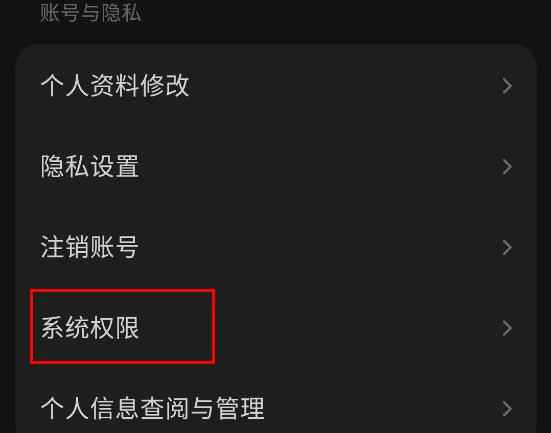This screenshot has height=433, width=551.
Task: Open the highlighted 系统权限 item
Action: coord(276,328)
